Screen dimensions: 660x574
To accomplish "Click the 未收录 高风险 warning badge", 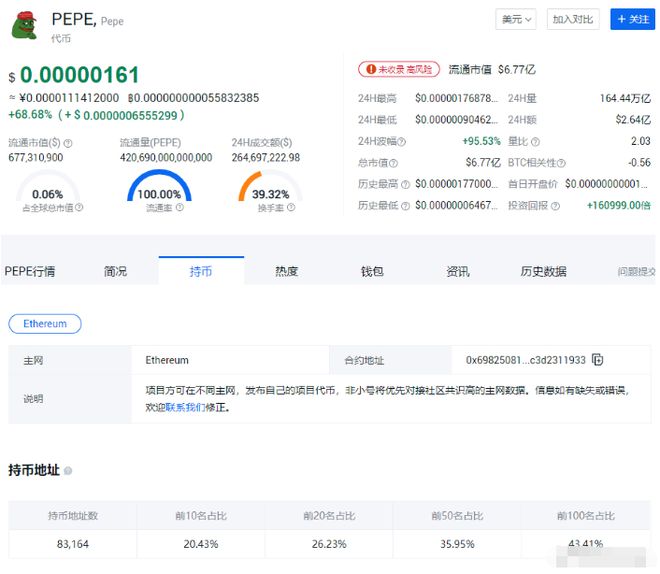I will [399, 69].
